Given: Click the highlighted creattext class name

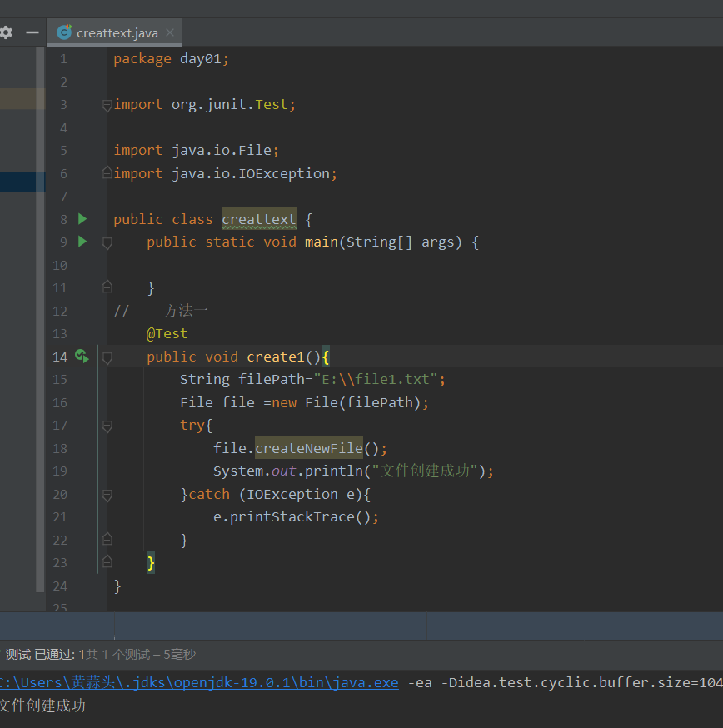Looking at the screenshot, I should point(258,219).
